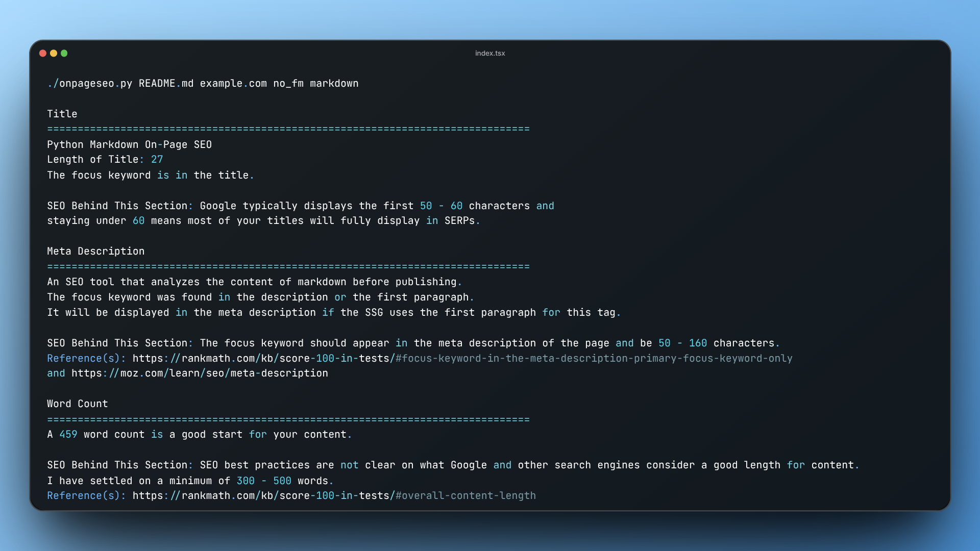Click the yellow minimize window button
Screen dimensions: 980x551
(54, 53)
